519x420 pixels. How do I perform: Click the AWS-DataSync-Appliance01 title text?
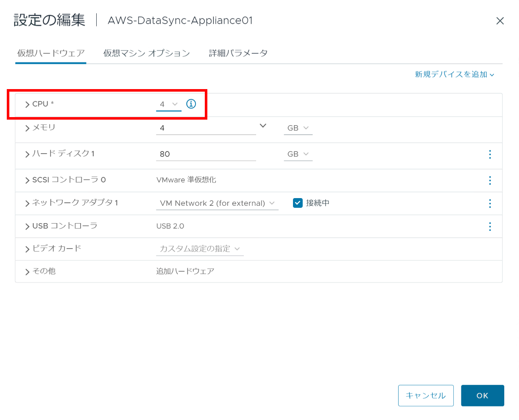[x=180, y=20]
